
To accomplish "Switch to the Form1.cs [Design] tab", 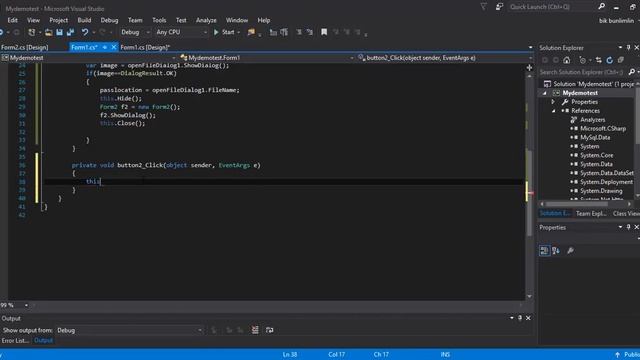I will (145, 47).
